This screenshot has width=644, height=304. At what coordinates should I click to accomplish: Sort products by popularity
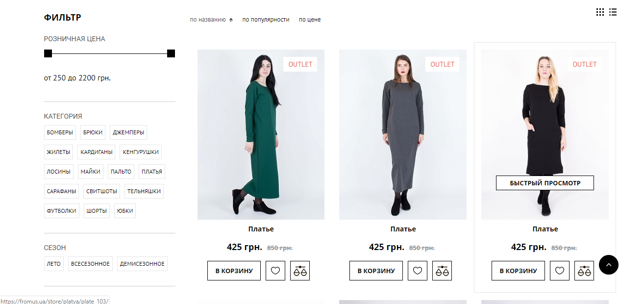click(266, 20)
